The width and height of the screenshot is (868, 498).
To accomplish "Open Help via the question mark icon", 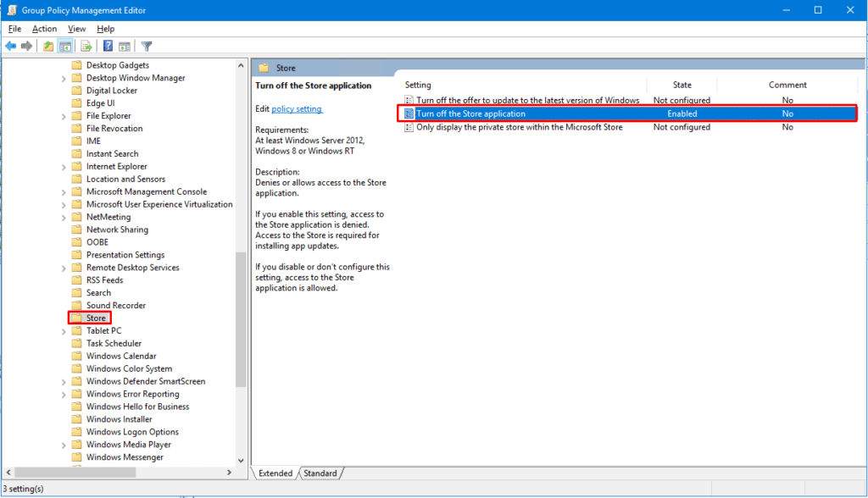I will coord(108,46).
